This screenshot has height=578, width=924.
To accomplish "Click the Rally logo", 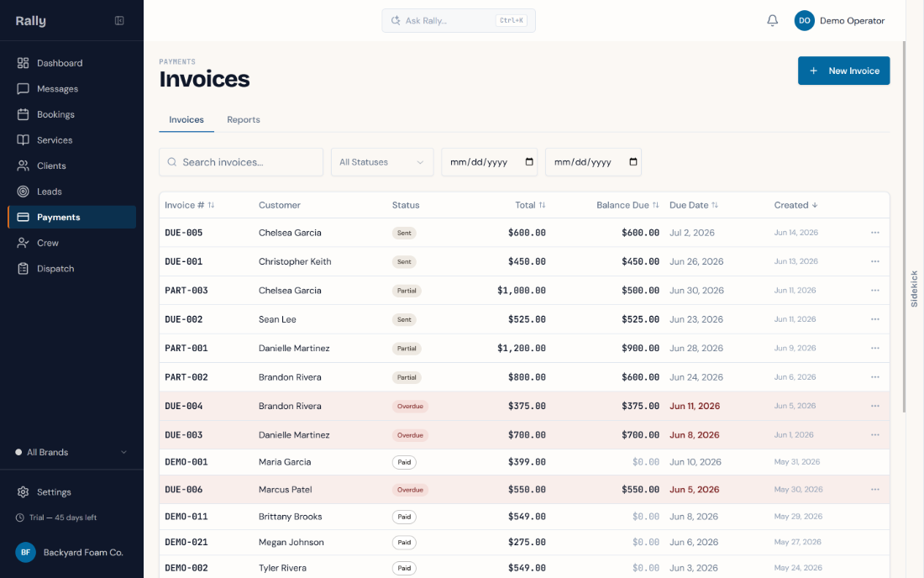I will [x=30, y=21].
